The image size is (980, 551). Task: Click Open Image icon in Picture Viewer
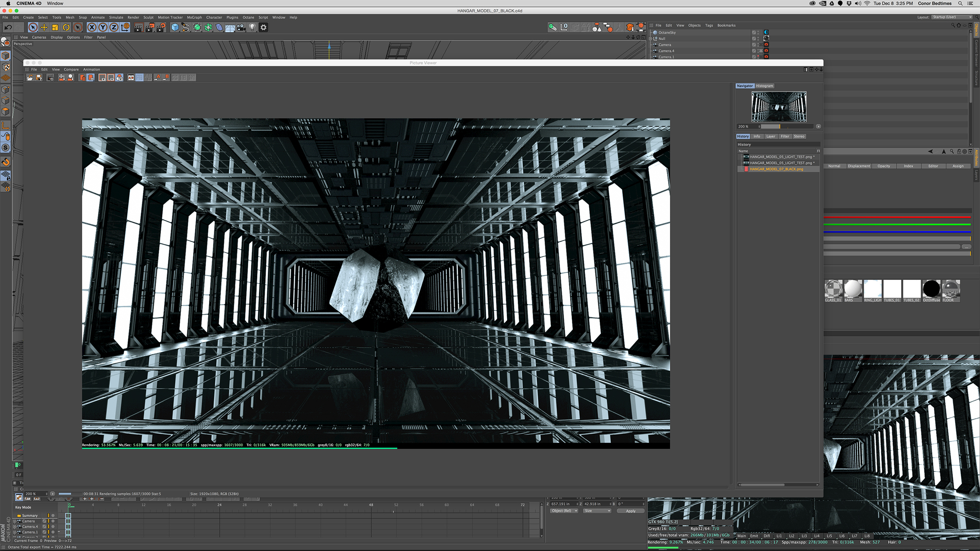(x=30, y=78)
